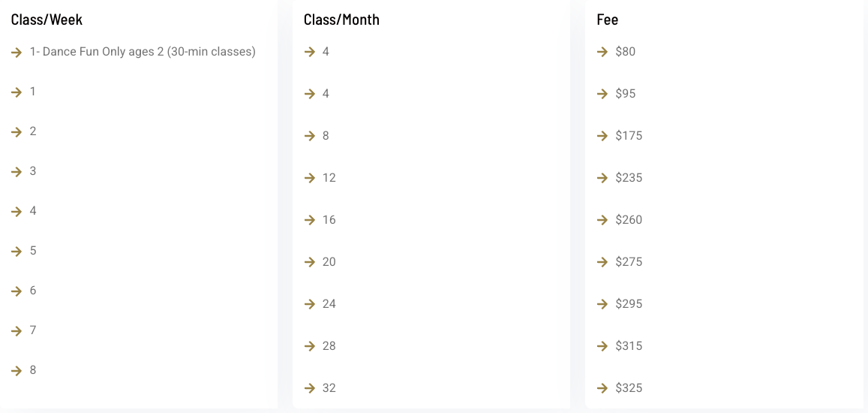Click the arrow icon next to $325 fee
The width and height of the screenshot is (868, 413).
coord(602,388)
